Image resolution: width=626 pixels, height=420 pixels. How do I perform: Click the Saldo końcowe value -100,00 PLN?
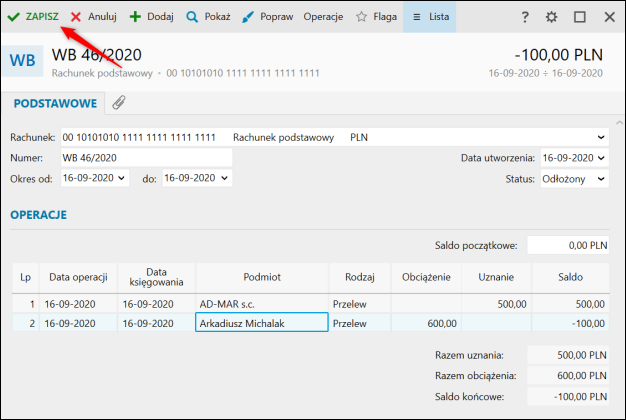coord(568,396)
